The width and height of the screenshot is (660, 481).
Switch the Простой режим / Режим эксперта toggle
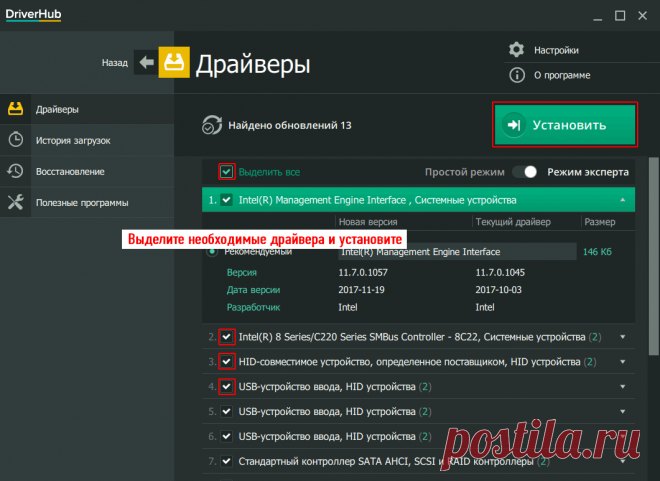click(525, 172)
